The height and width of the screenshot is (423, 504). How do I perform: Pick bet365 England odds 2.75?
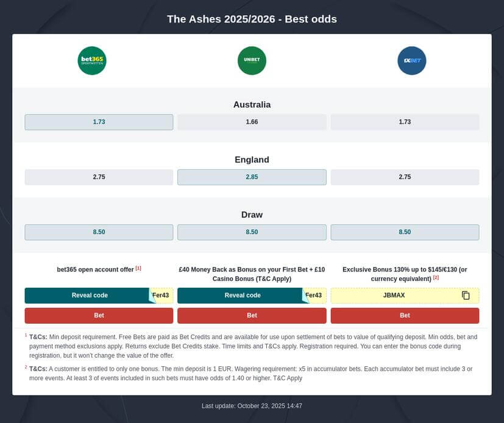pyautogui.click(x=99, y=177)
